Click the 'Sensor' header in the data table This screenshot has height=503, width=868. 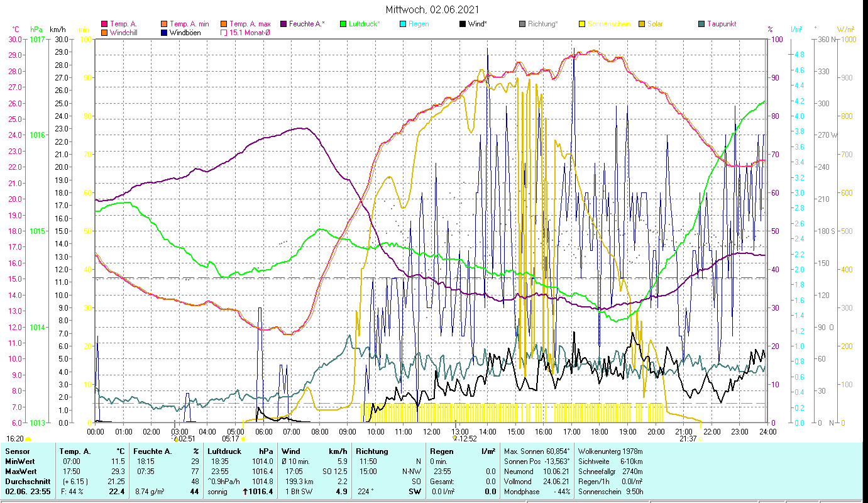tap(16, 451)
